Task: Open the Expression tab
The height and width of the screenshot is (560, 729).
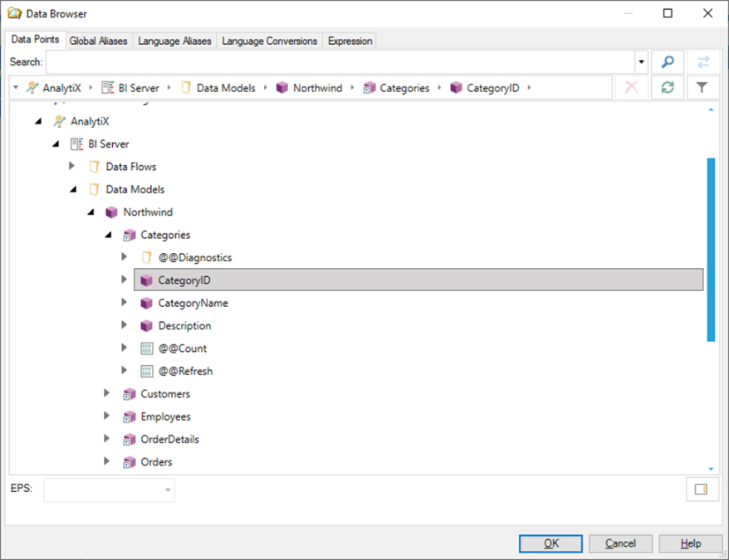Action: click(350, 41)
